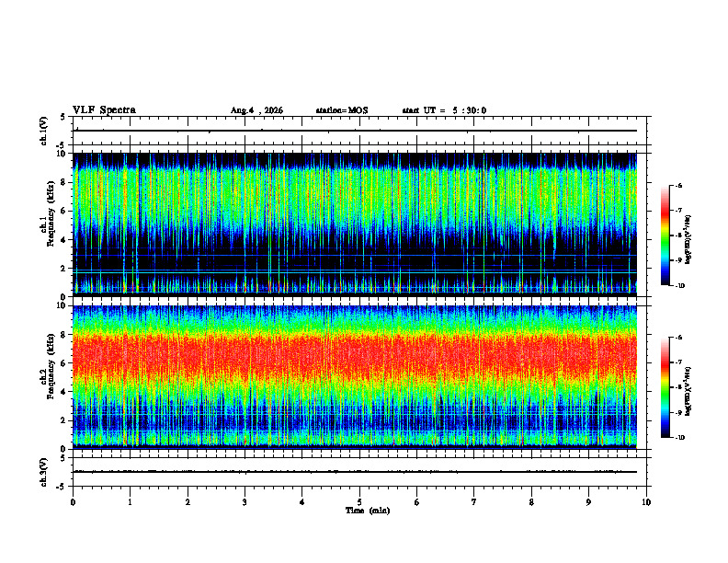
Task: Click the time axis tick label "3"
Action: 245,502
